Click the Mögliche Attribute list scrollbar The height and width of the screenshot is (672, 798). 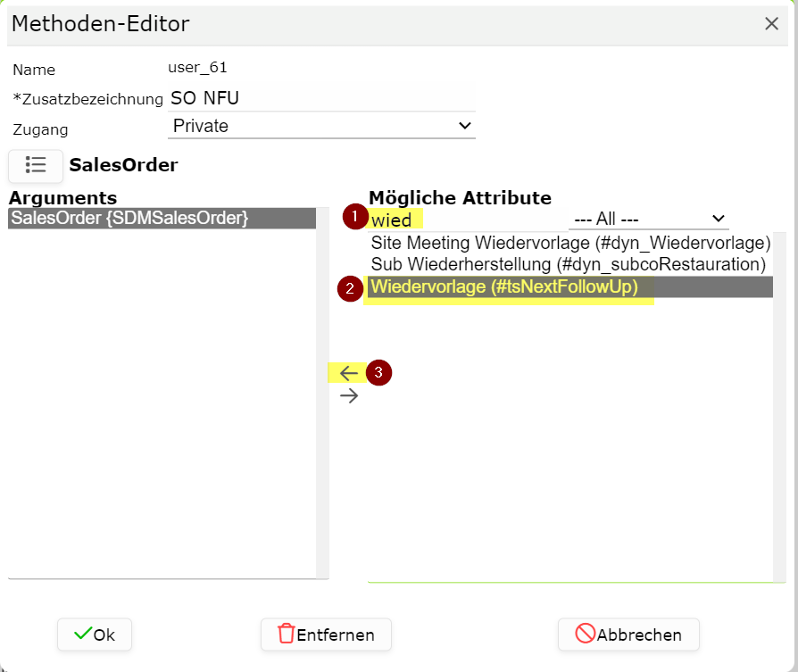779,407
